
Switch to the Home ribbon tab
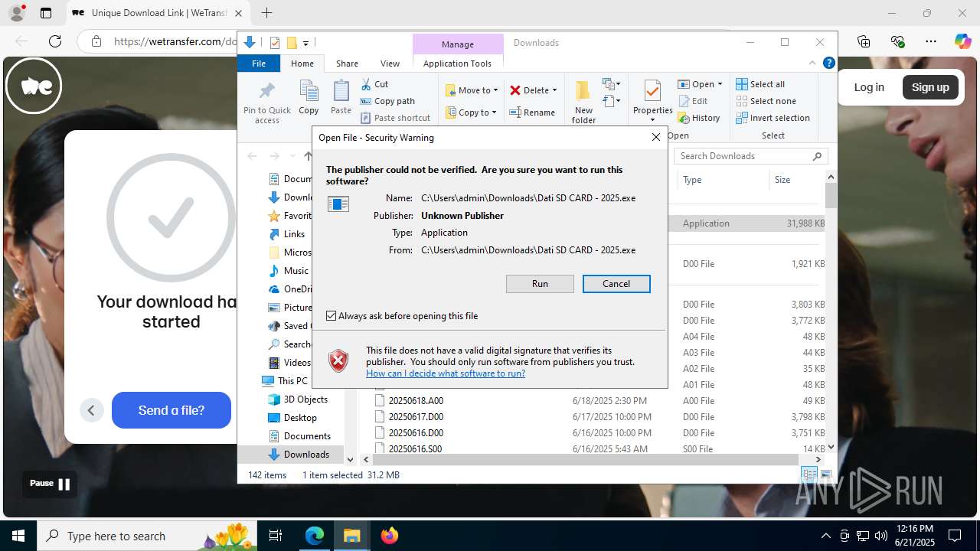click(302, 64)
